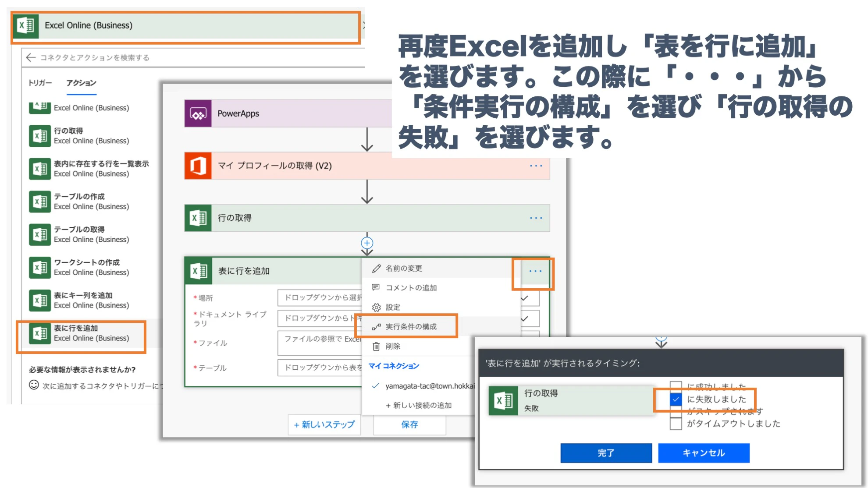Select 表にキー列を追加 action icon
868x488 pixels.
point(40,300)
